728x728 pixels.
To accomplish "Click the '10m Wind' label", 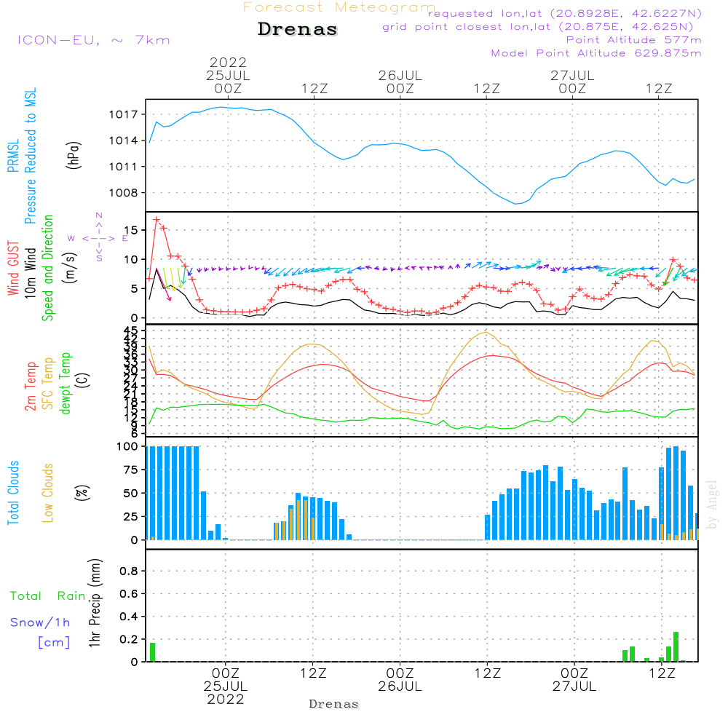I will [30, 273].
